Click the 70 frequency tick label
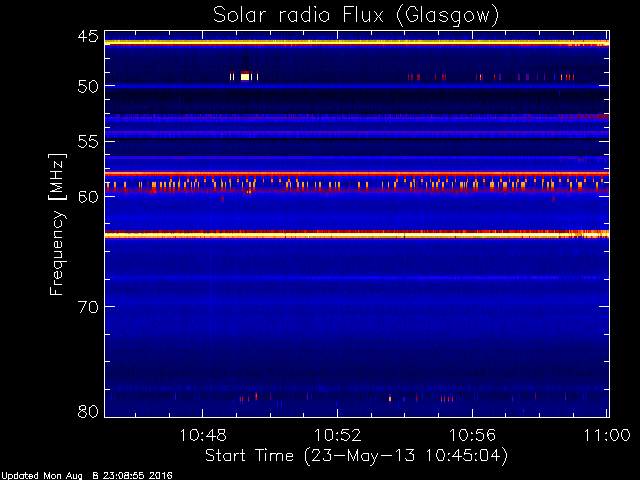640x480 pixels. tap(88, 306)
